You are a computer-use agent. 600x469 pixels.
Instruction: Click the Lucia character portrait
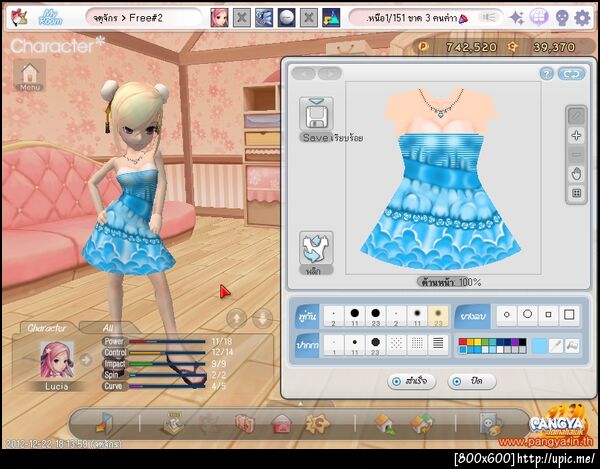coord(57,360)
